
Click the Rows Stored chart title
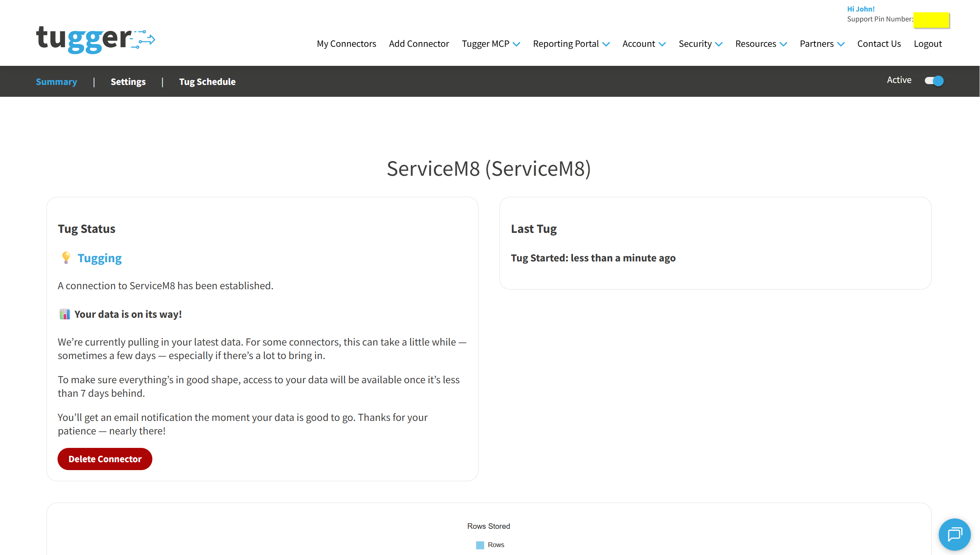point(488,526)
